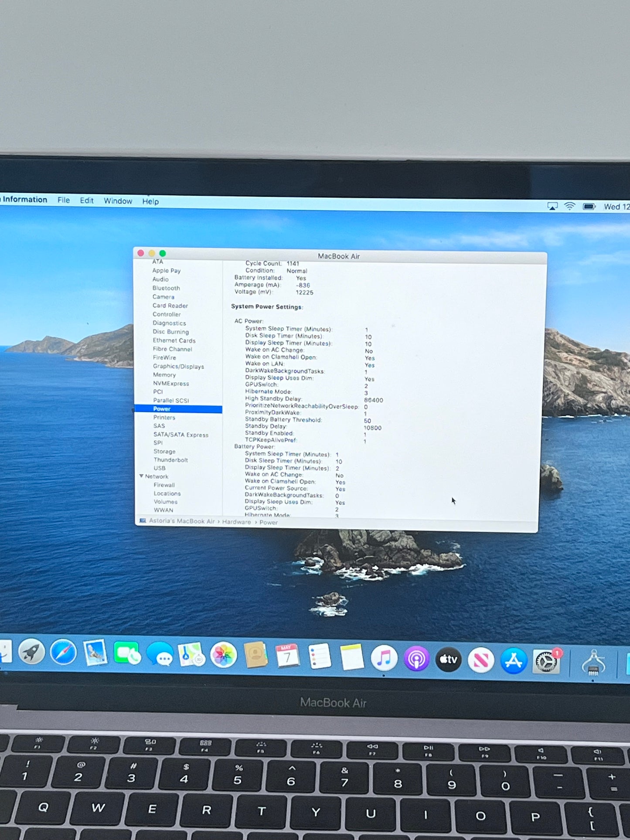Select Fibre Channel in the sidebar

172,349
